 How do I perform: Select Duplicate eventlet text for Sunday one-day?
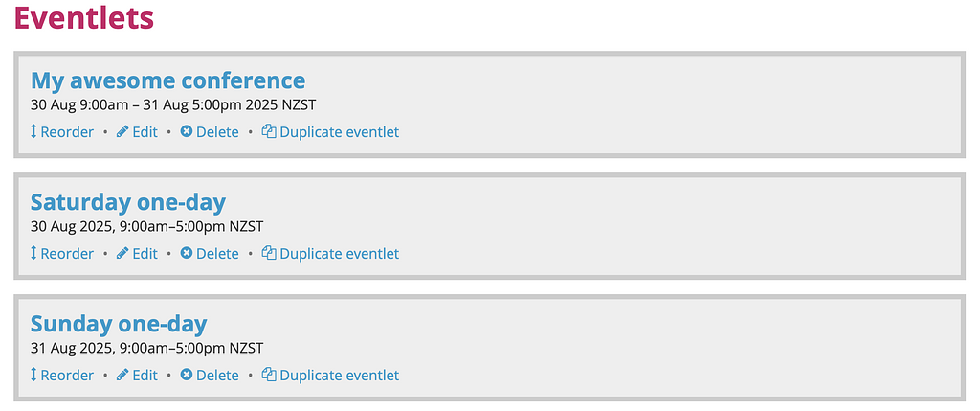click(x=340, y=376)
